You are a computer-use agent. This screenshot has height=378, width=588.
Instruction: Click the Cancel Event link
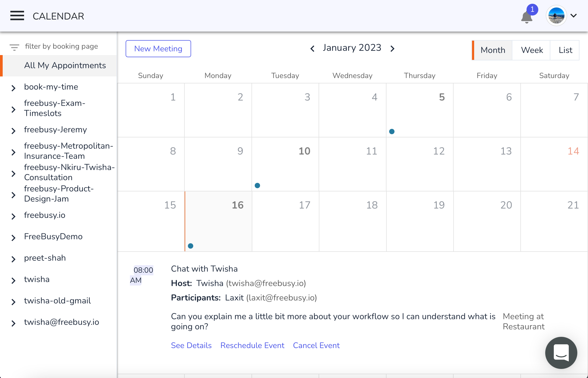(316, 345)
